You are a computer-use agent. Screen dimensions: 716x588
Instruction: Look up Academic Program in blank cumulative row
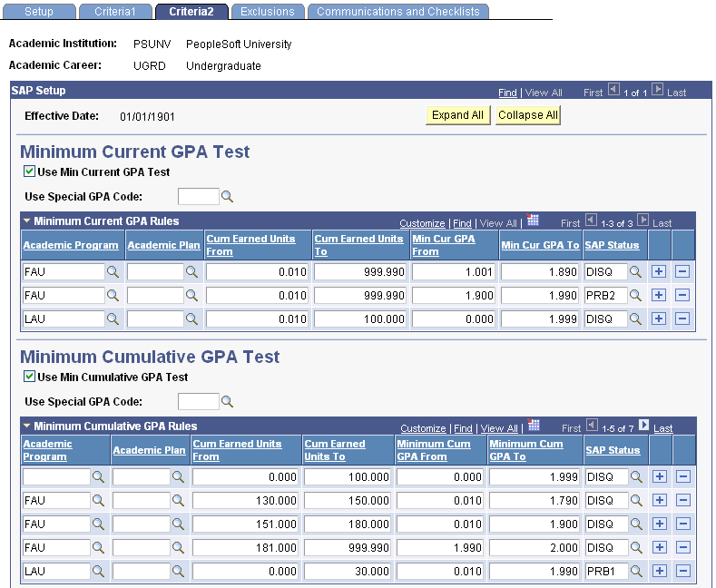[x=98, y=477]
